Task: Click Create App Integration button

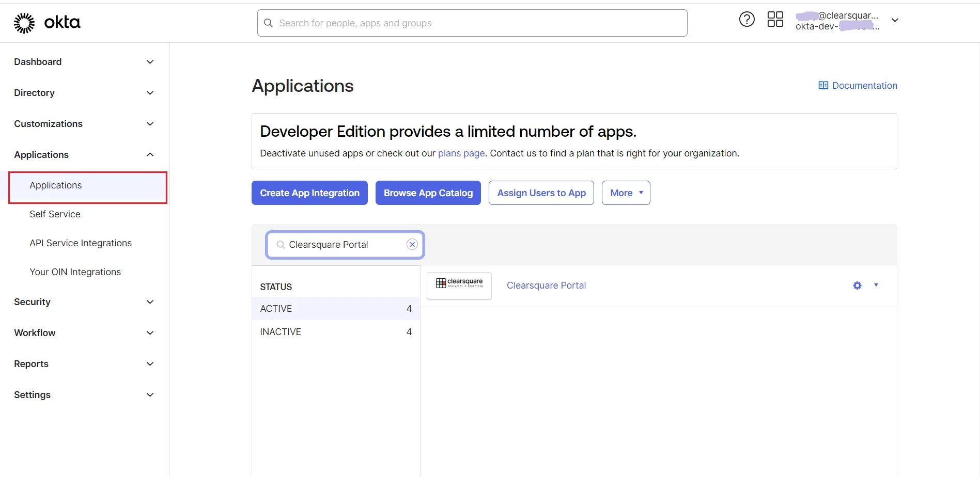Action: 309,193
